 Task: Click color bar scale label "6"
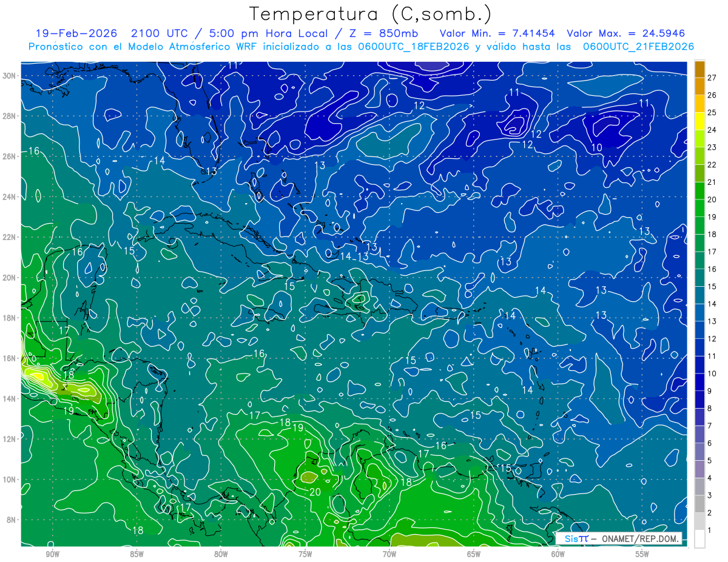(x=710, y=443)
